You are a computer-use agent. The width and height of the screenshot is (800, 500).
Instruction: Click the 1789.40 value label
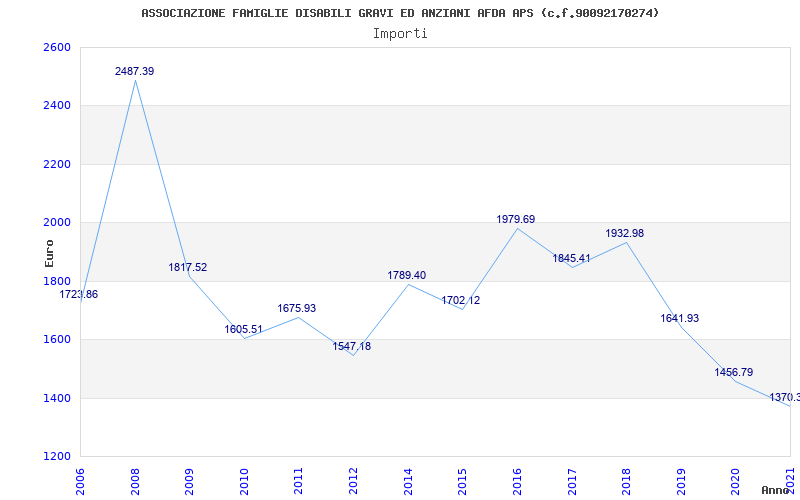(406, 276)
